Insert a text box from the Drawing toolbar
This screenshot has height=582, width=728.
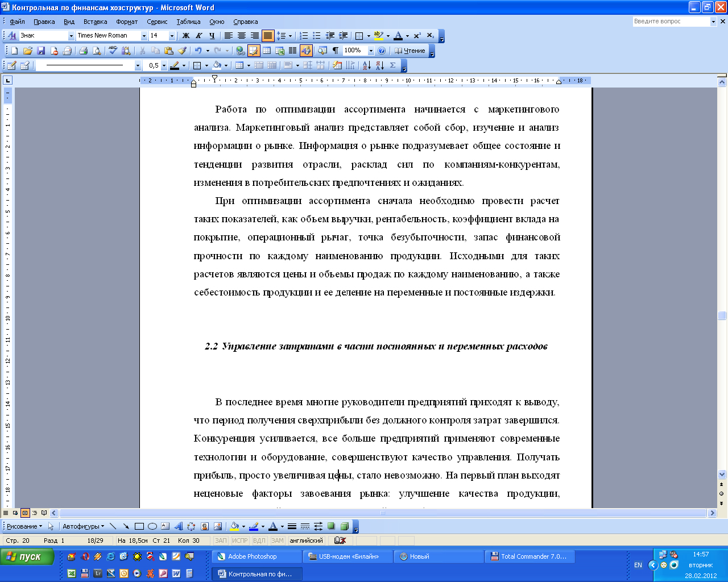point(166,526)
